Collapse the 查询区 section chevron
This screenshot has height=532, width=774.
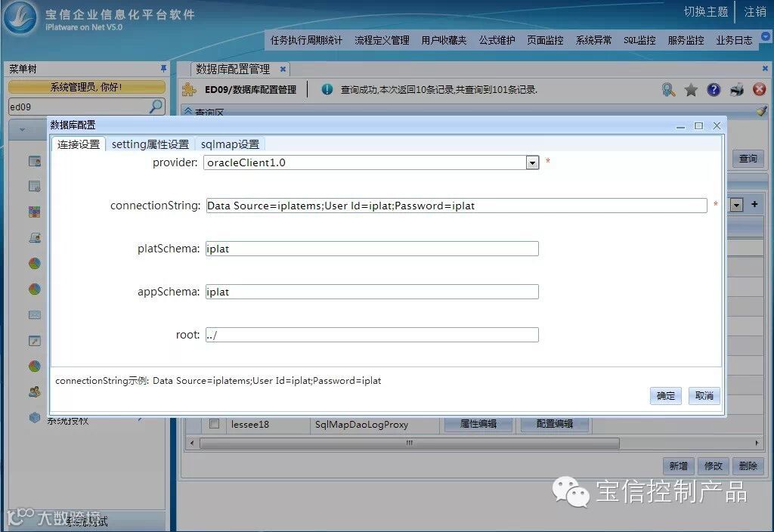coord(187,112)
